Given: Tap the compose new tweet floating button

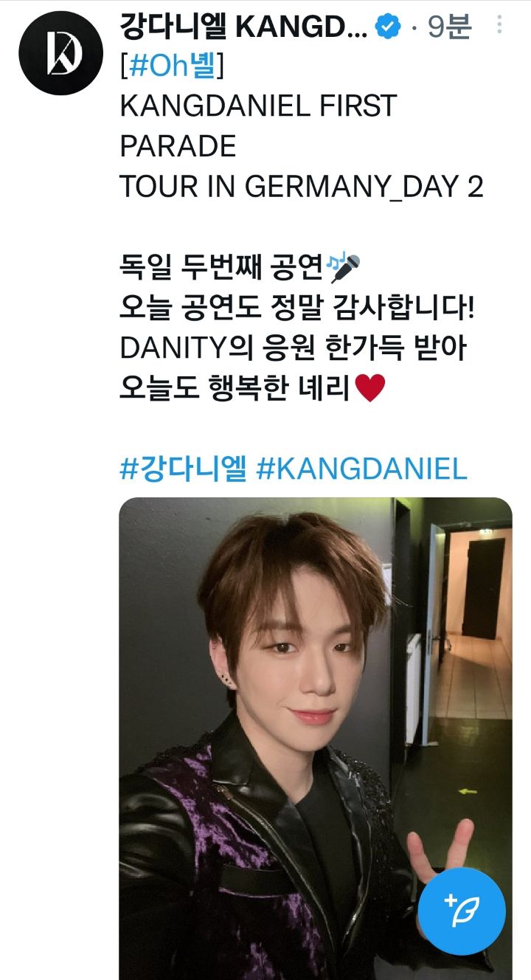Looking at the screenshot, I should coord(462,912).
